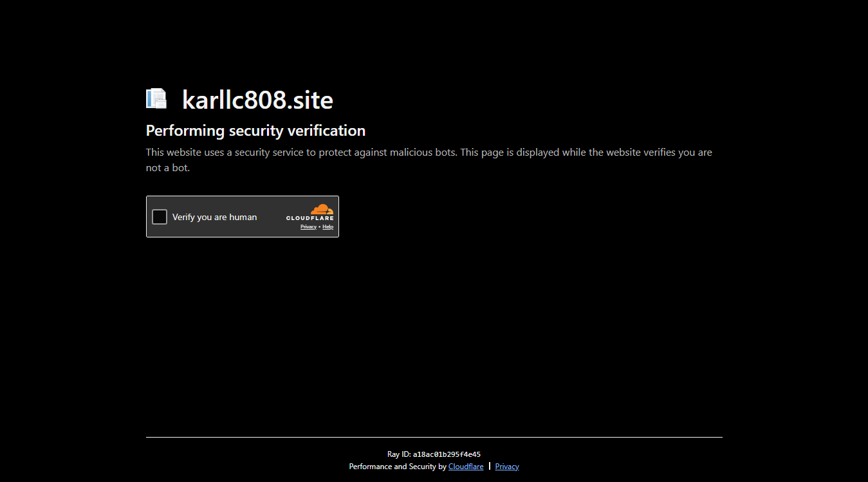868x482 pixels.
Task: Click the Performing security verification heading
Action: coord(255,131)
